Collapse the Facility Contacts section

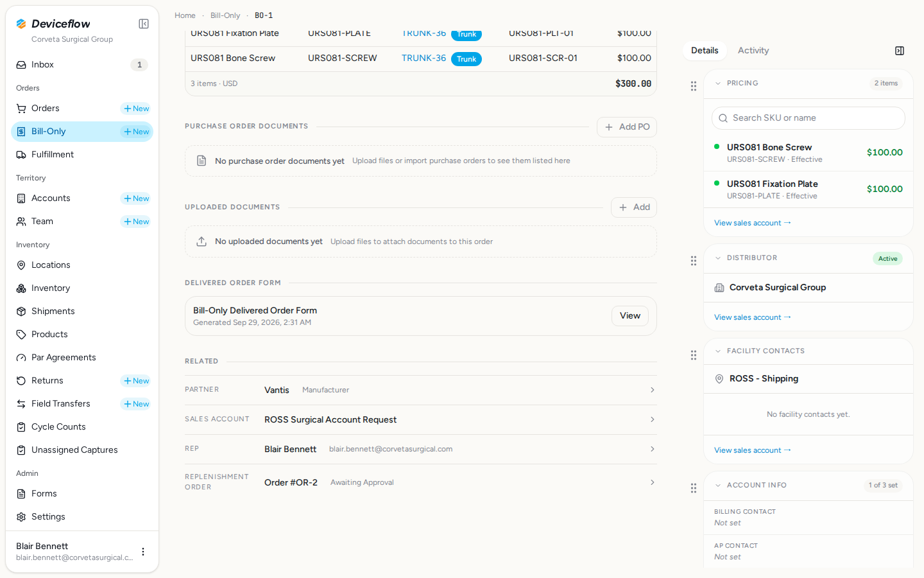click(x=718, y=351)
